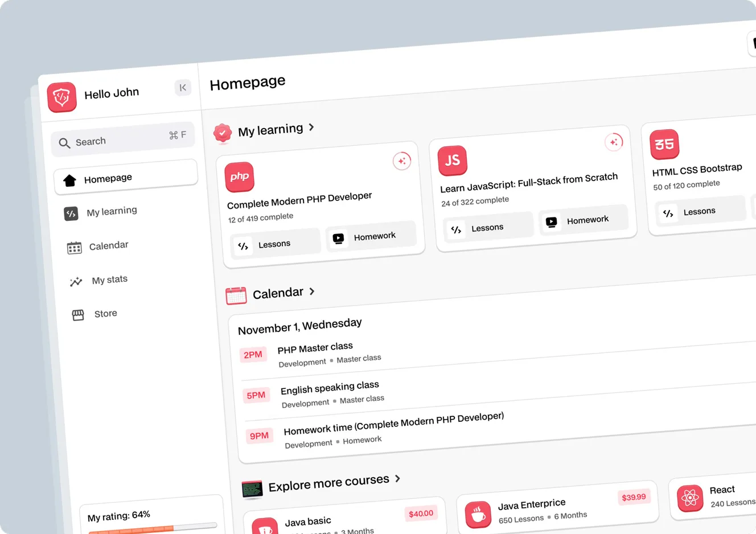Collapse the sidebar with the arrow button
Image resolution: width=756 pixels, height=534 pixels.
click(183, 88)
